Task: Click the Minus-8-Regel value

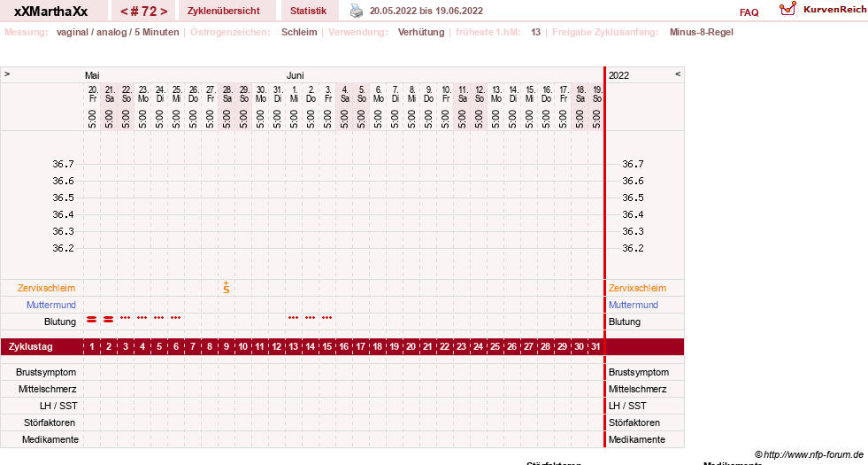Action: click(x=702, y=32)
